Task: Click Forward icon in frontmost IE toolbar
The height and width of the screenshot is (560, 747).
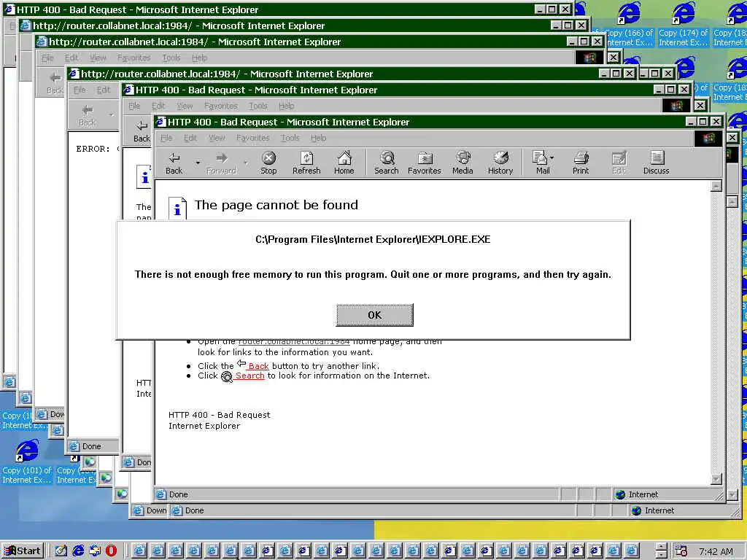Action: (x=221, y=163)
